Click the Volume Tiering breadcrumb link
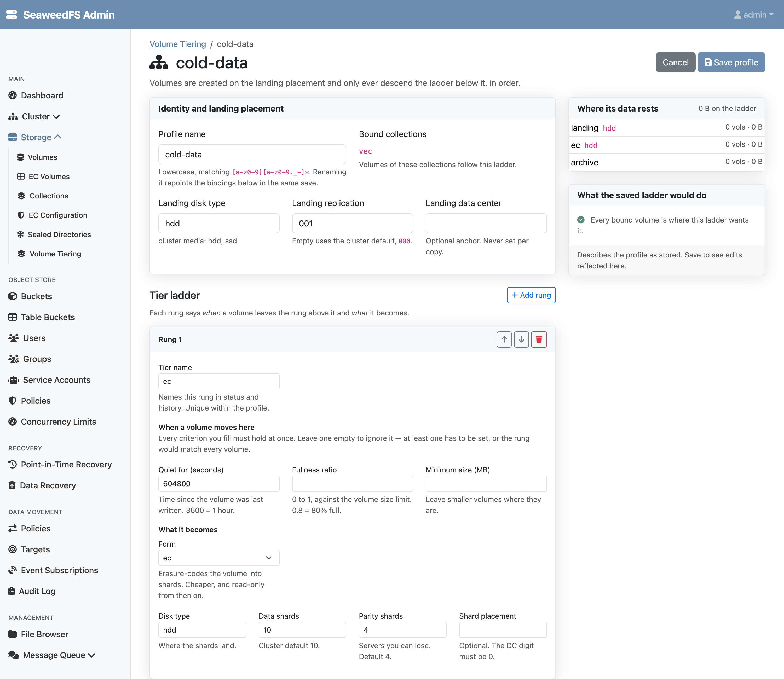The width and height of the screenshot is (784, 679). tap(177, 44)
